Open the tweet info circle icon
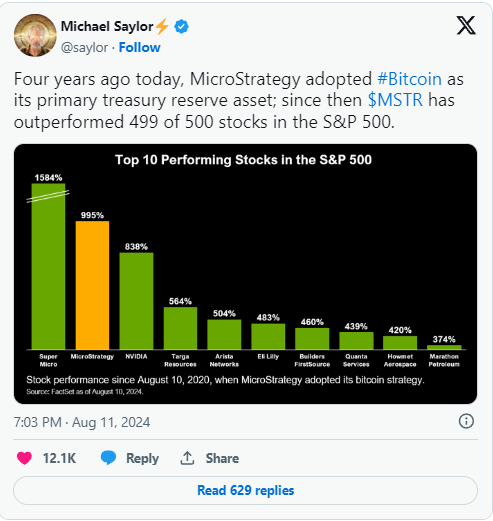The image size is (493, 521). [x=466, y=421]
